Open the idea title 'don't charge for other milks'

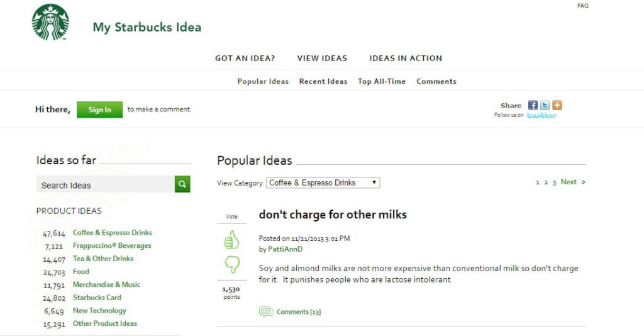pyautogui.click(x=333, y=215)
